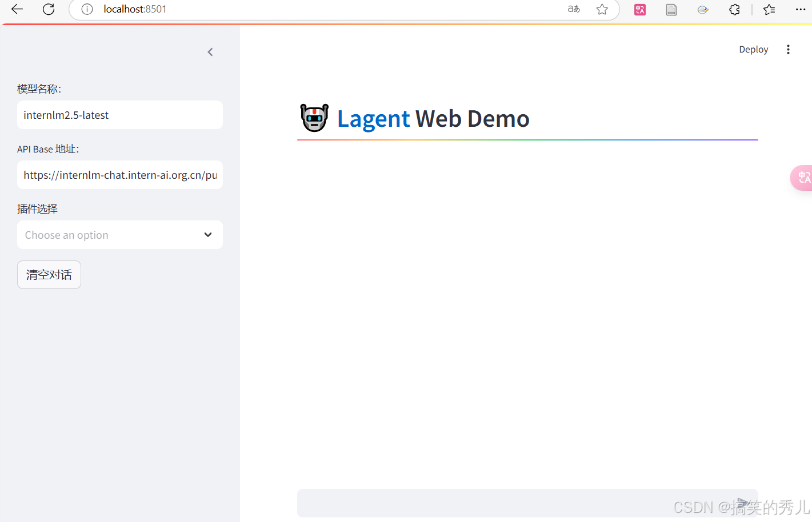Click the floating pink translate bubble
Viewport: 812px width, 522px height.
[802, 178]
